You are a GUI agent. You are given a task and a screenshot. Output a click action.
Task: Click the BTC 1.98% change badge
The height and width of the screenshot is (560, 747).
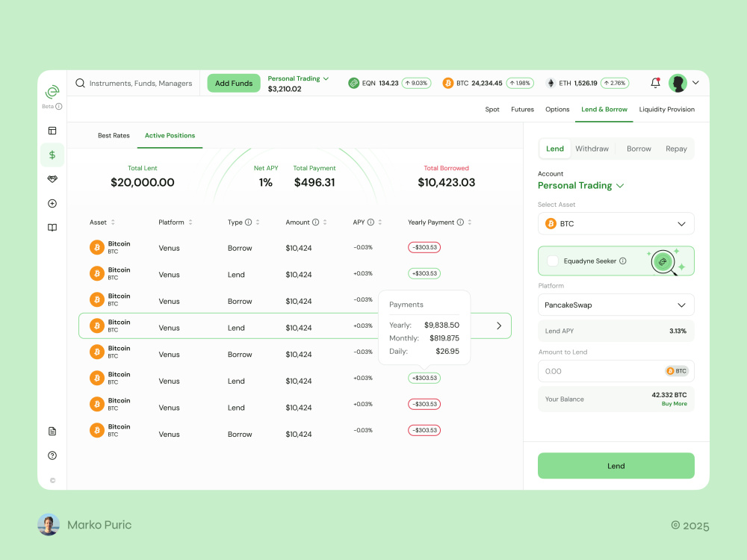click(x=520, y=83)
